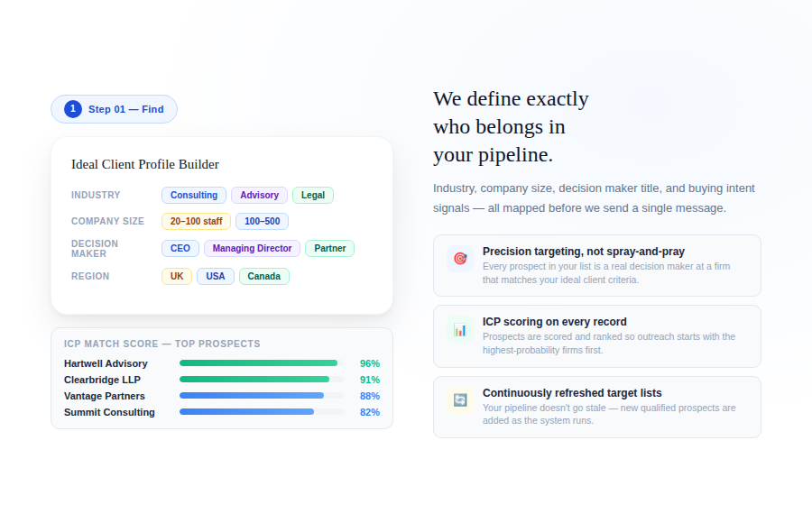Viewport: 812px width, 523px height.
Task: Toggle the Advisory industry tag
Action: tap(259, 196)
